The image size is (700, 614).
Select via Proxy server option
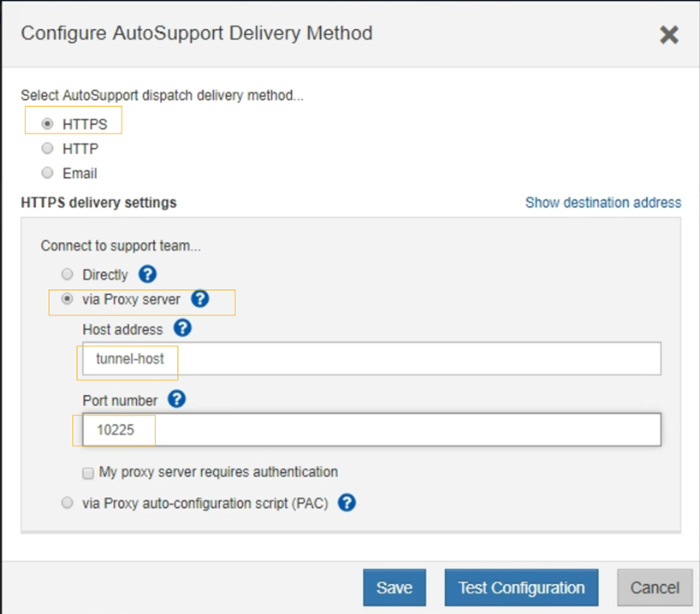[x=68, y=299]
